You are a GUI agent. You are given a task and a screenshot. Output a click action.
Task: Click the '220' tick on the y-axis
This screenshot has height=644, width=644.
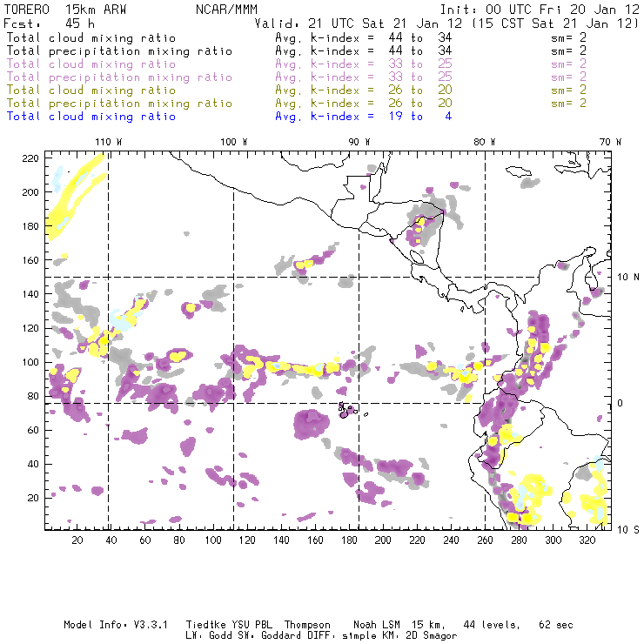pos(30,158)
